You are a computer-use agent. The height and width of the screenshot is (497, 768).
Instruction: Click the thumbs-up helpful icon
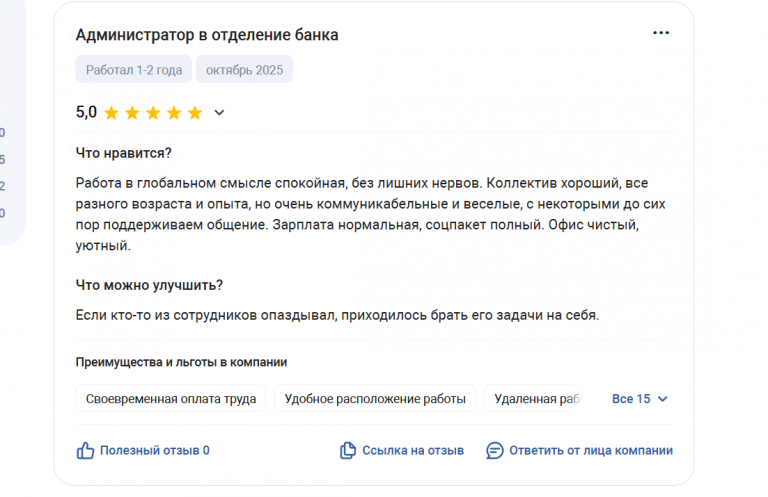point(86,451)
